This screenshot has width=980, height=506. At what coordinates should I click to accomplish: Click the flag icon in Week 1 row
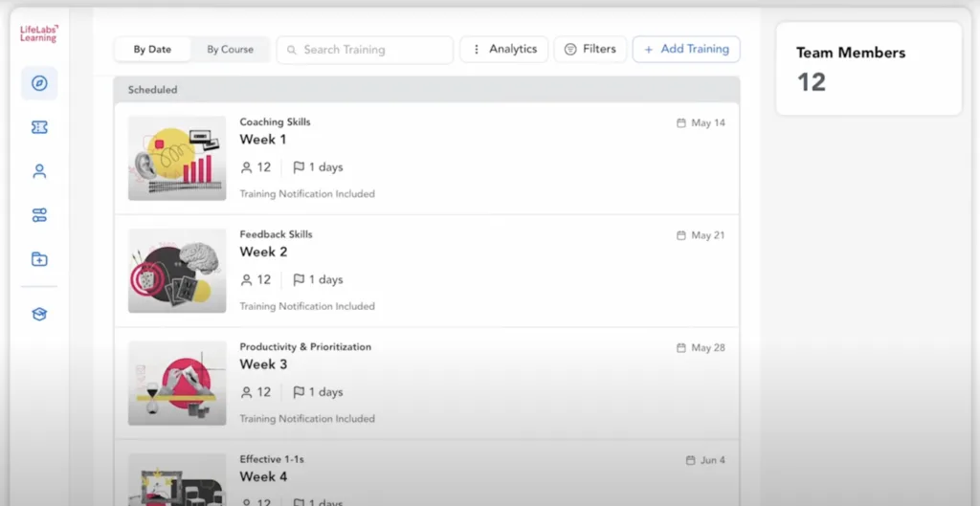[299, 167]
